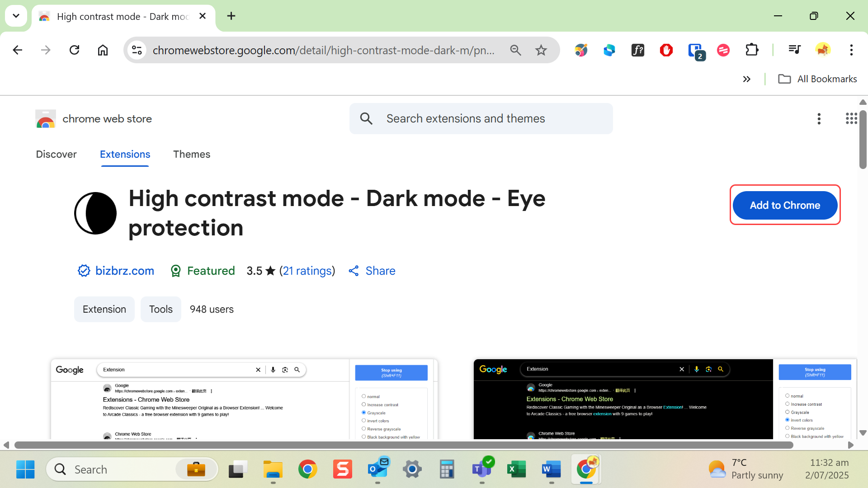Open Chrome's three-dot menu
This screenshot has width=868, height=488.
[851, 50]
